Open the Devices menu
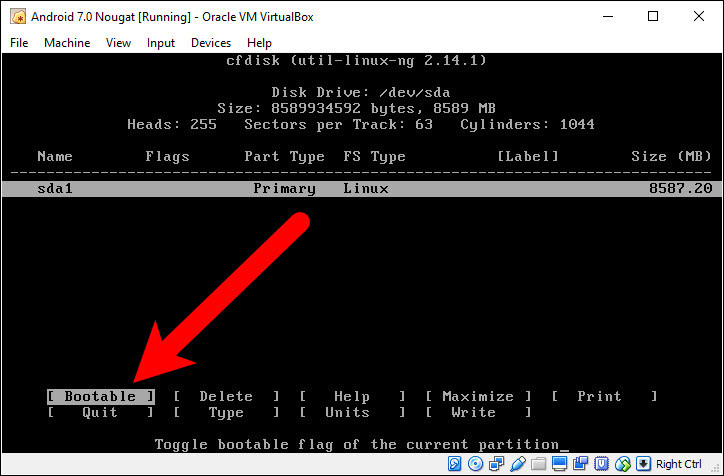This screenshot has height=476, width=724. point(211,43)
